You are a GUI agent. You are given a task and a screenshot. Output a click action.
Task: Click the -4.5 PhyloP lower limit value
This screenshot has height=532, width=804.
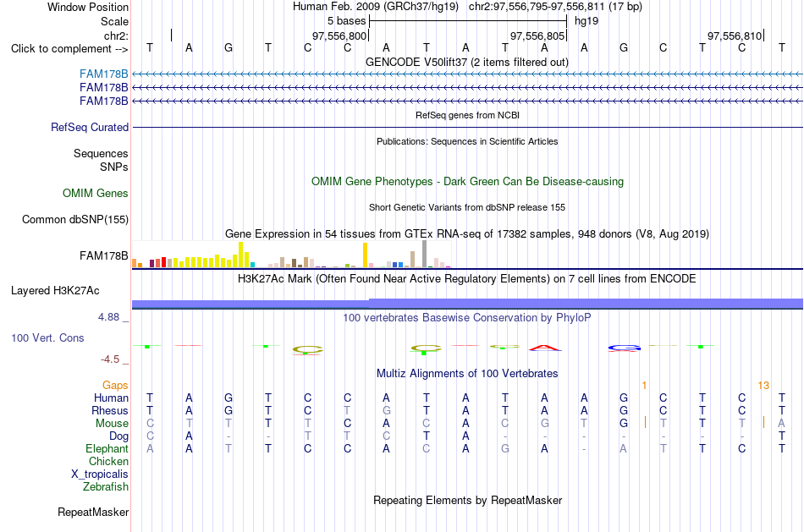coord(110,359)
